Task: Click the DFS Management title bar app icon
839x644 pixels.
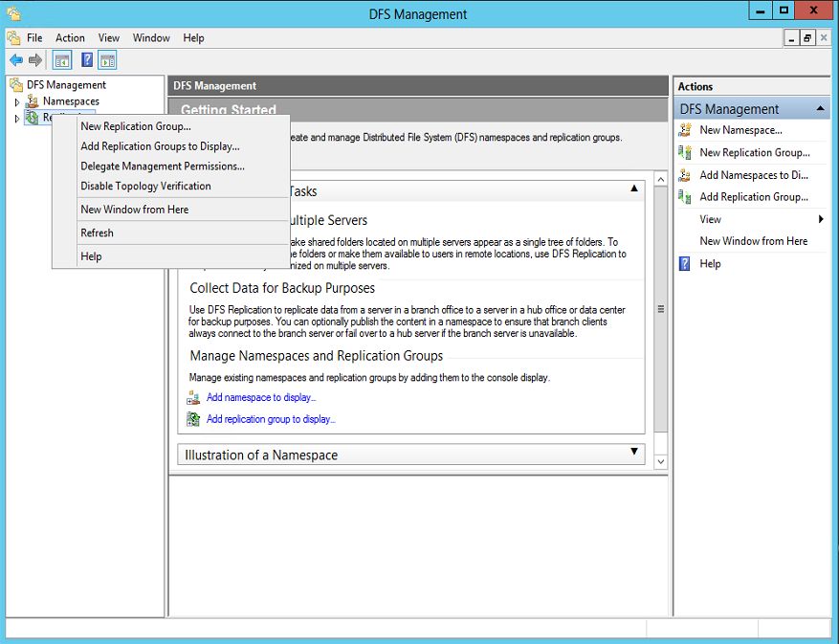Action: tap(14, 13)
